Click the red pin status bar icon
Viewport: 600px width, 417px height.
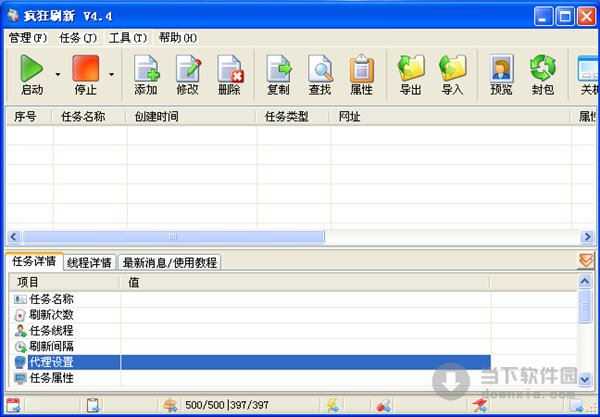[x=480, y=405]
